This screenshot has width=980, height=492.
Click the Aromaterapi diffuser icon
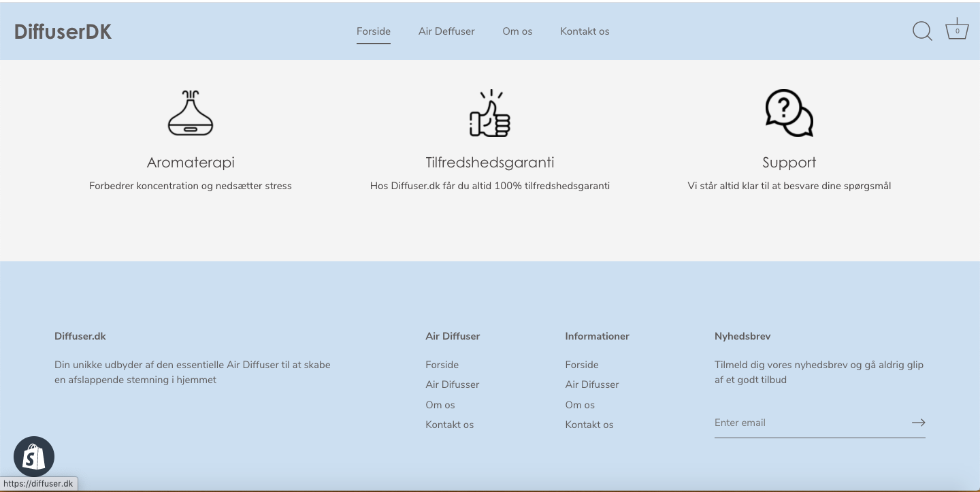(191, 113)
